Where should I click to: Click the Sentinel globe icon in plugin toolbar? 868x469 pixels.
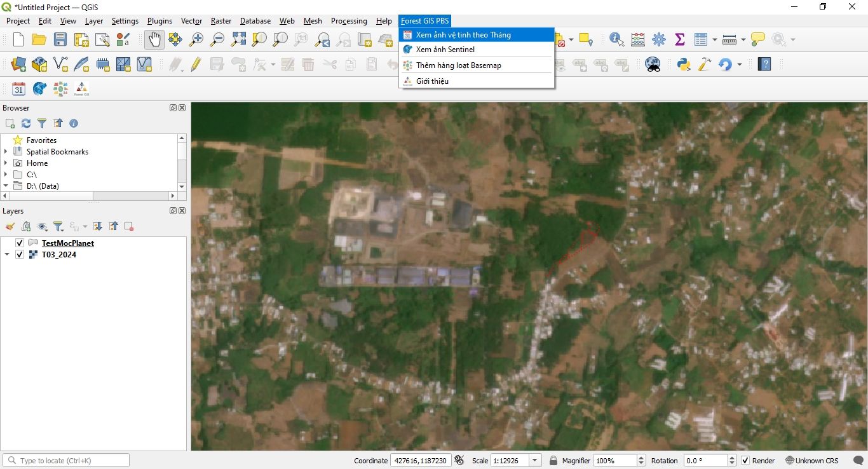39,89
